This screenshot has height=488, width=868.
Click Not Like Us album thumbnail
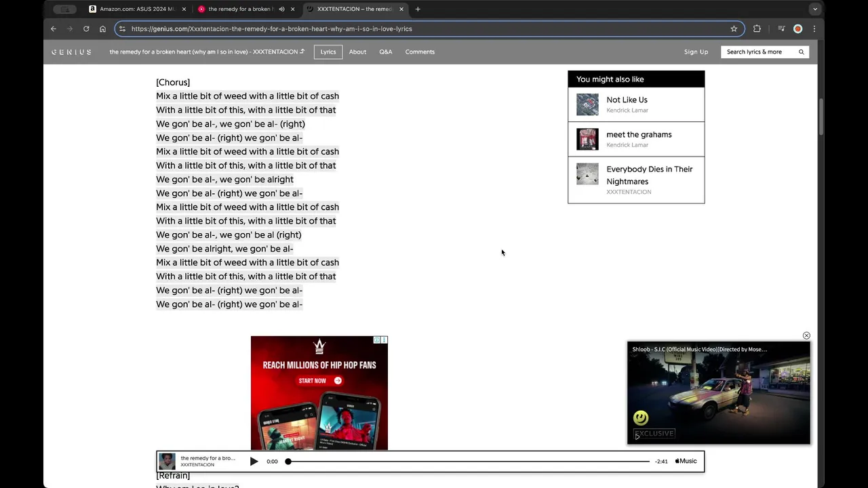tap(587, 104)
